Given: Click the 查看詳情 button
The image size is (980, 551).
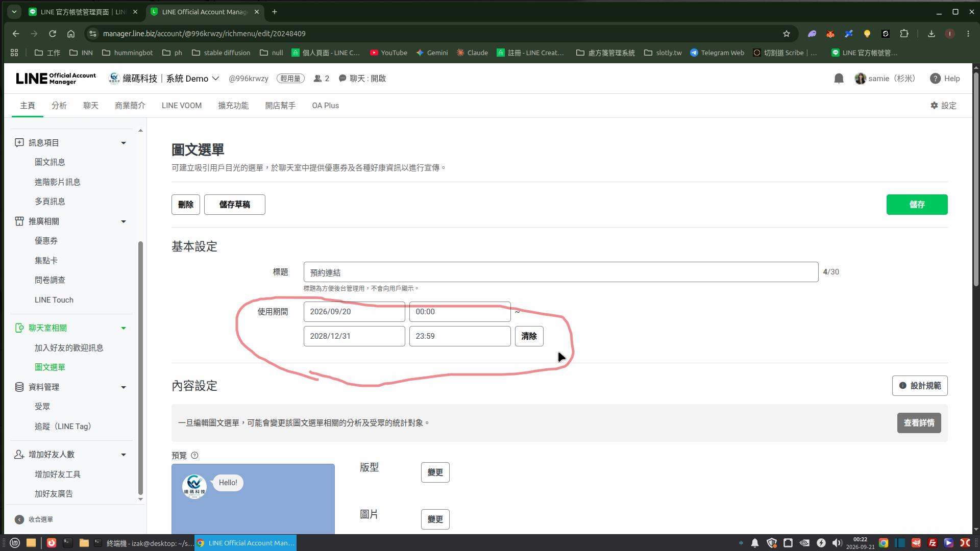Looking at the screenshot, I should pyautogui.click(x=919, y=423).
